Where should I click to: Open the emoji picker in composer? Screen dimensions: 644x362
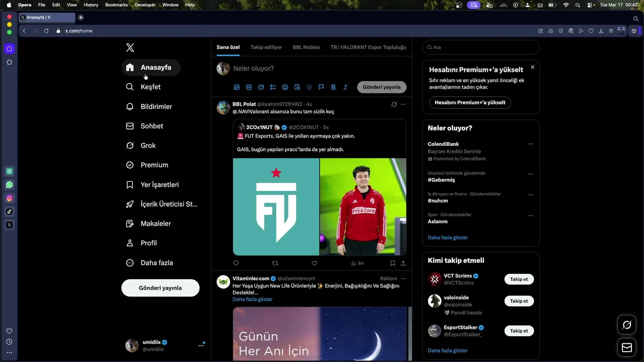point(285,87)
